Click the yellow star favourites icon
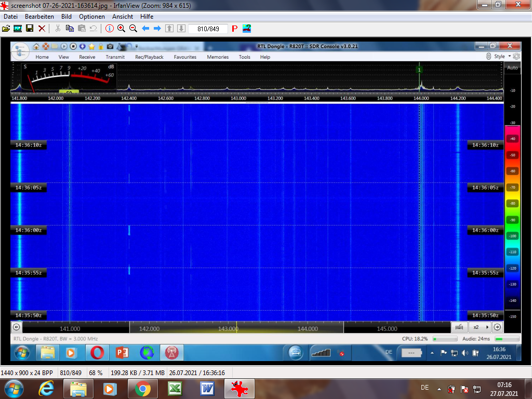This screenshot has width=532, height=399. tap(91, 46)
